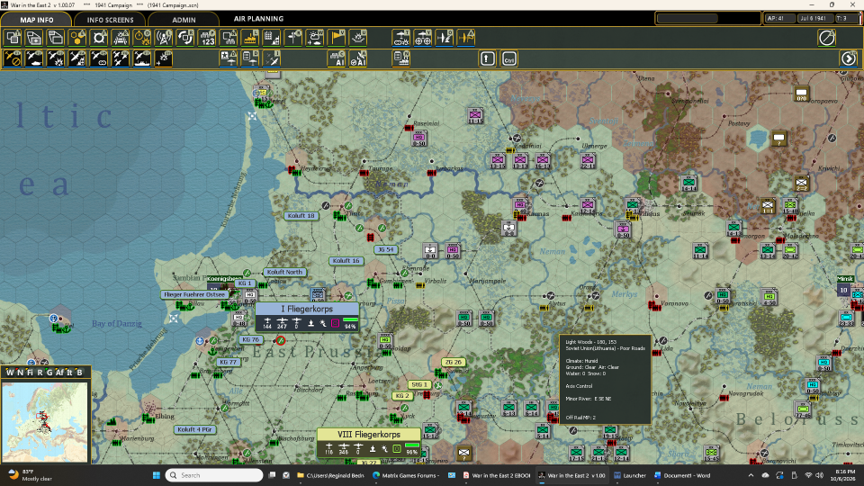The height and width of the screenshot is (486, 864).
Task: Click the document with umbrella icon
Action: click(250, 58)
